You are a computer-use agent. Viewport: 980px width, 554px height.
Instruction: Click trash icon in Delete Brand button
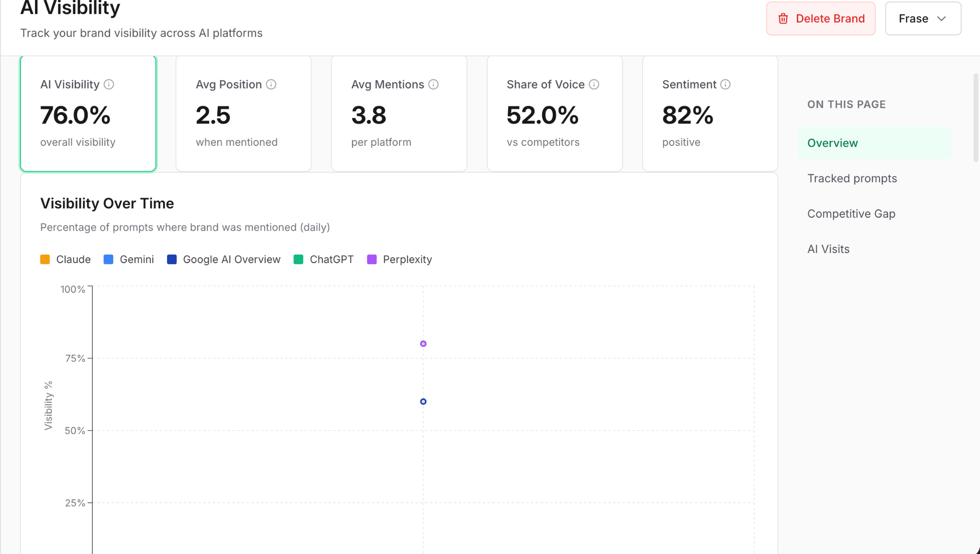(783, 19)
